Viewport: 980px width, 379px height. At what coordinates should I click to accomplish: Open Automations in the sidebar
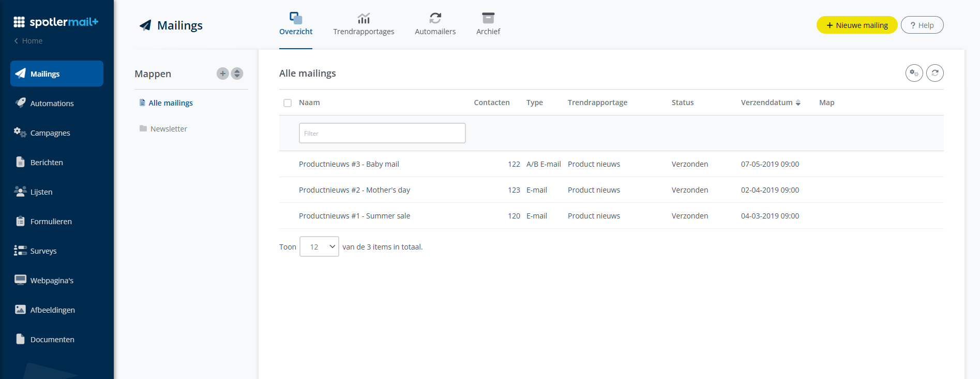pyautogui.click(x=52, y=104)
